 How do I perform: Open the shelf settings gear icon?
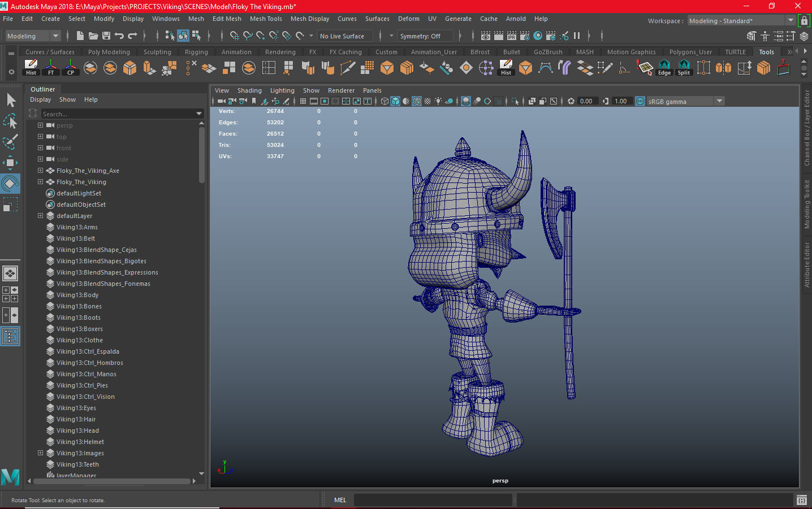click(x=11, y=72)
